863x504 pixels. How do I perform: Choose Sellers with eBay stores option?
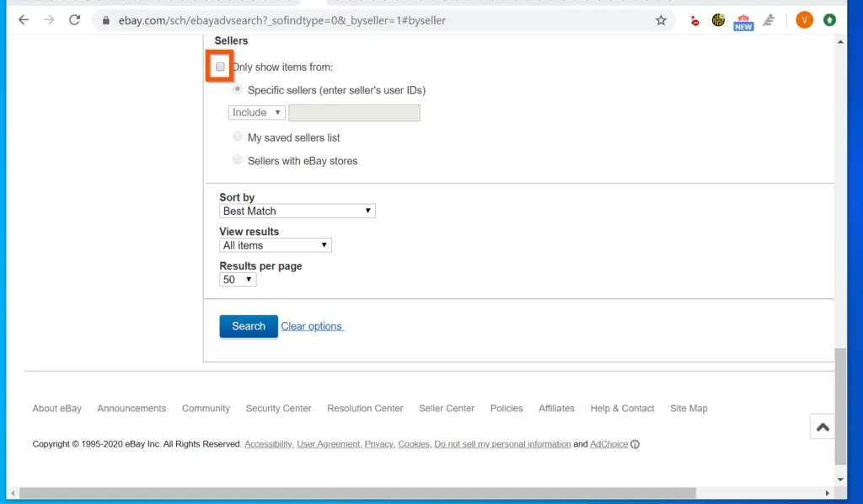(237, 159)
